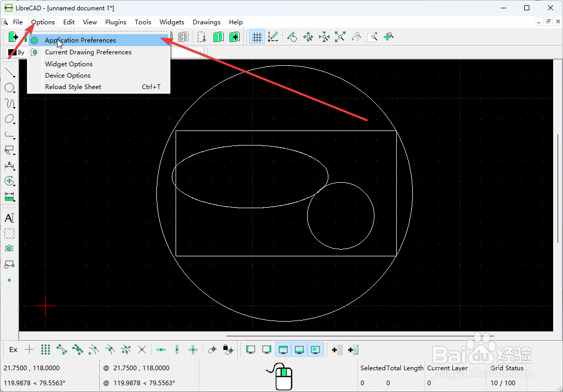
Task: Open the Drawings menu
Action: (207, 22)
